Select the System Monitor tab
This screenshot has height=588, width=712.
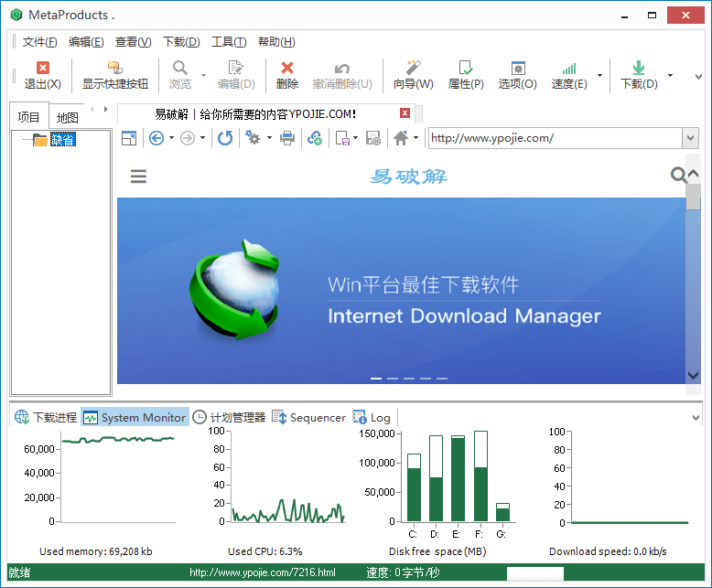click(135, 417)
